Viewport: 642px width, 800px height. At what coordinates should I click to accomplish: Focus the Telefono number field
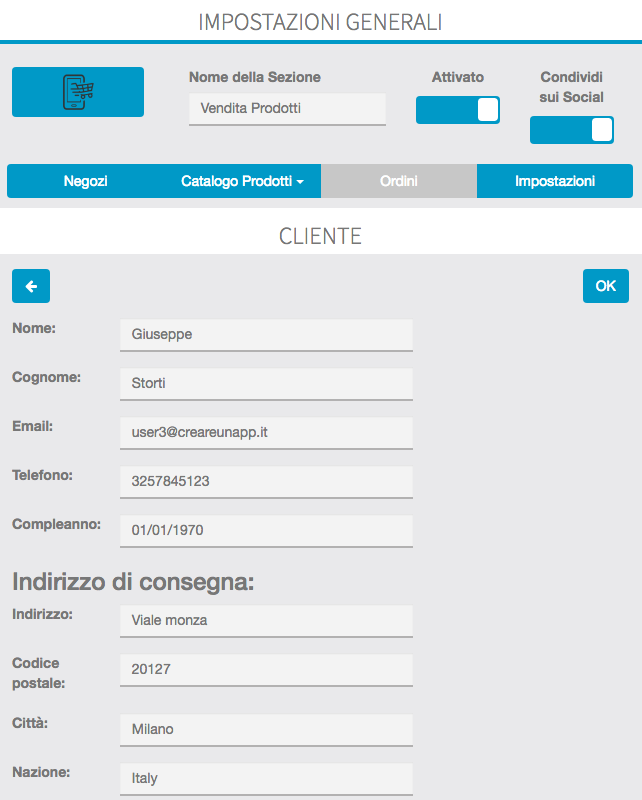(265, 481)
